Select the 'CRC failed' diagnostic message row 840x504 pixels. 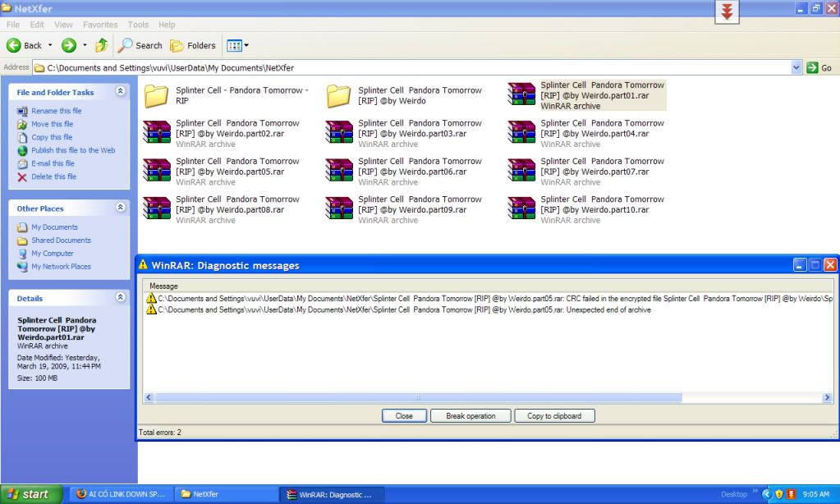489,298
